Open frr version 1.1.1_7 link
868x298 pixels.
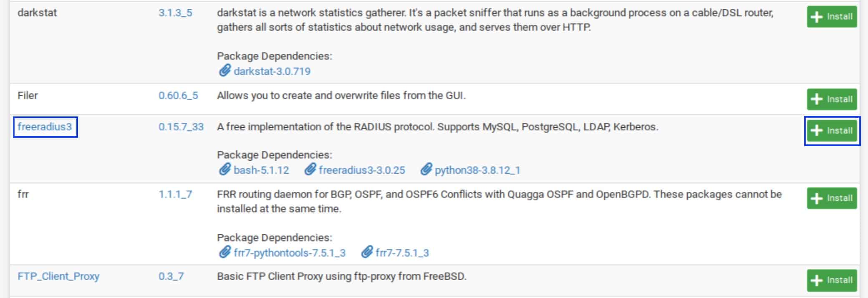click(x=175, y=194)
